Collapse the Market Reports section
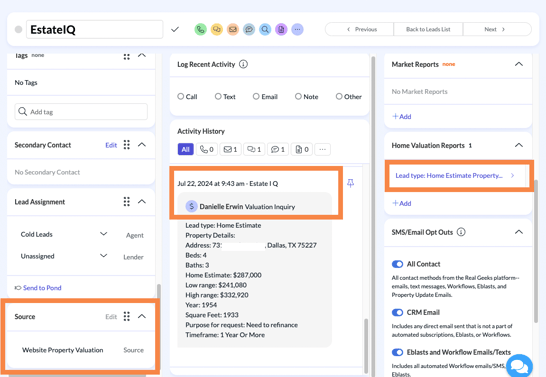546x377 pixels. click(x=519, y=64)
